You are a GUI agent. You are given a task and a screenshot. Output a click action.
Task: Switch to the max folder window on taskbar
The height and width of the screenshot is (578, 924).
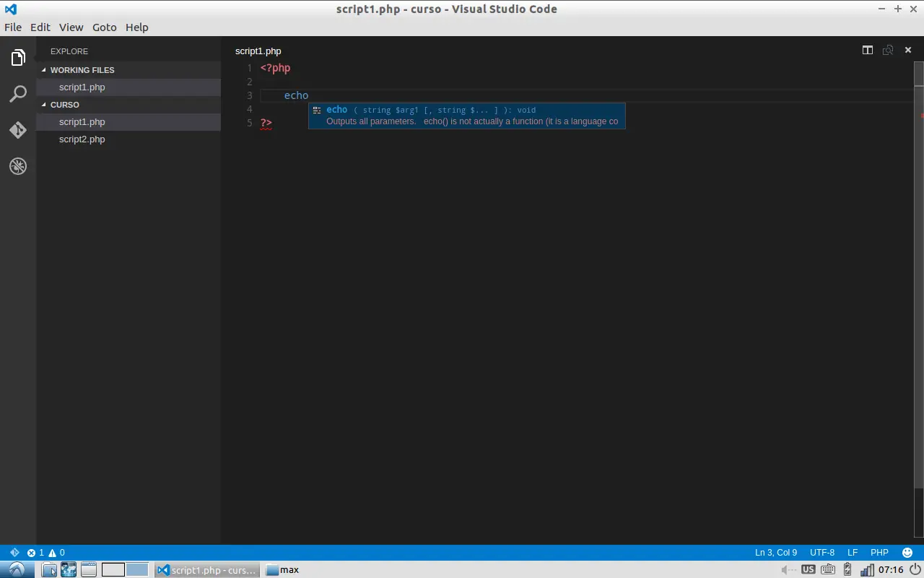282,570
